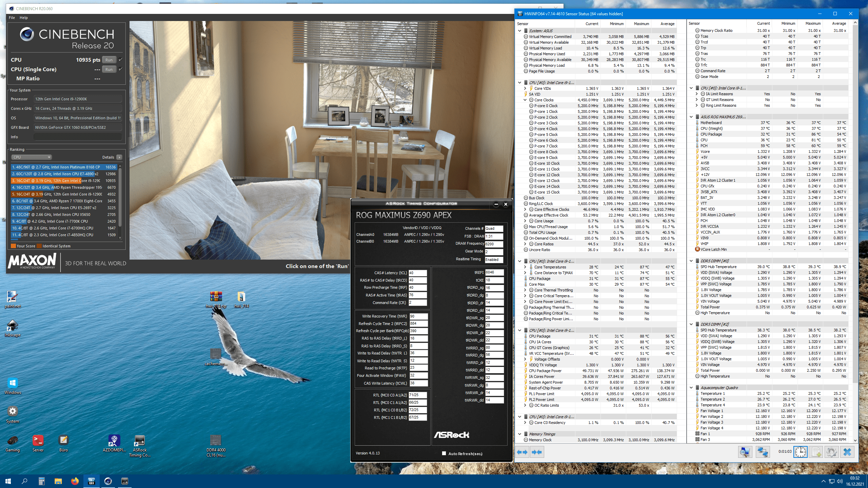Open hwi_714 folder on desktop
868x488 pixels.
coord(241,300)
